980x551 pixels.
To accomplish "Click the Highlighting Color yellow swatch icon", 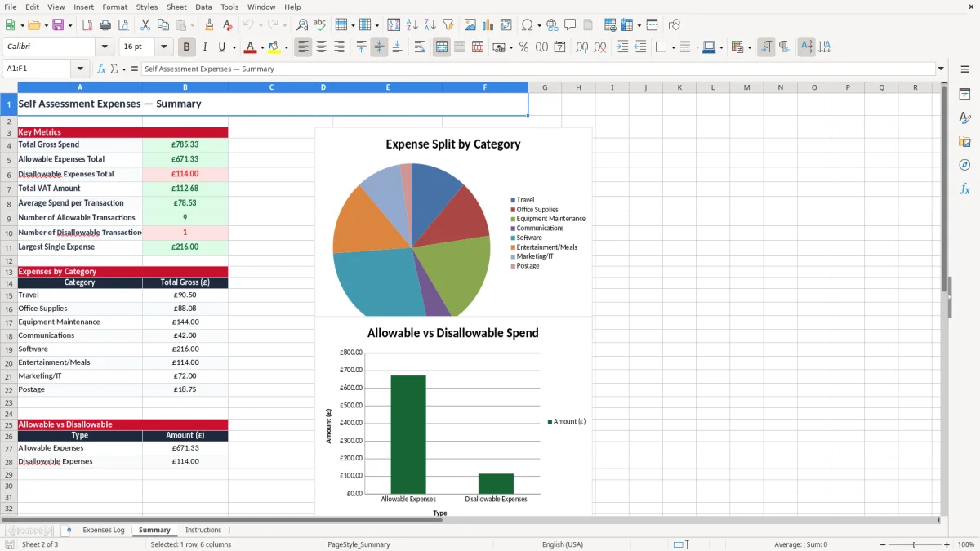I will [274, 47].
